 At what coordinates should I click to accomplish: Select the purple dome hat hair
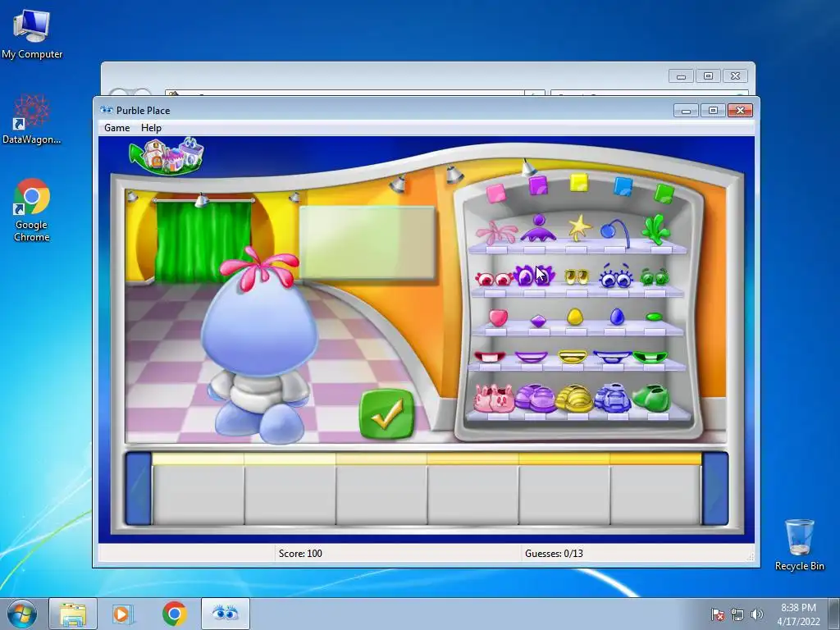pos(538,229)
